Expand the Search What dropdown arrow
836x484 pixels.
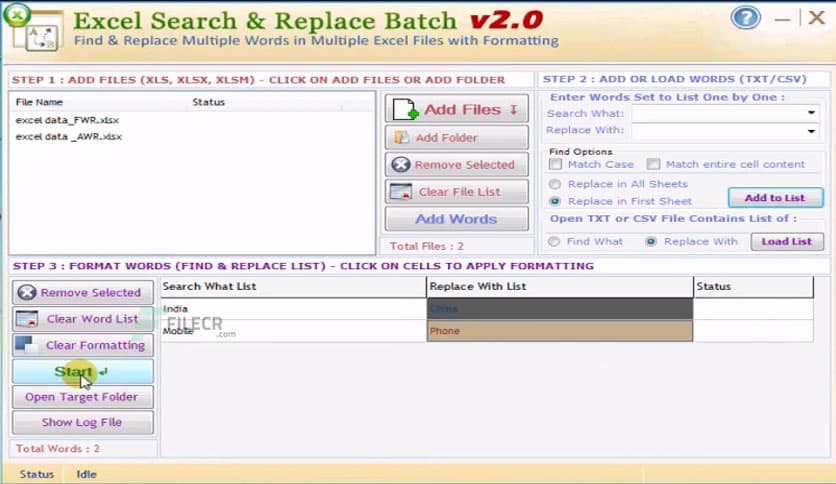click(x=811, y=112)
